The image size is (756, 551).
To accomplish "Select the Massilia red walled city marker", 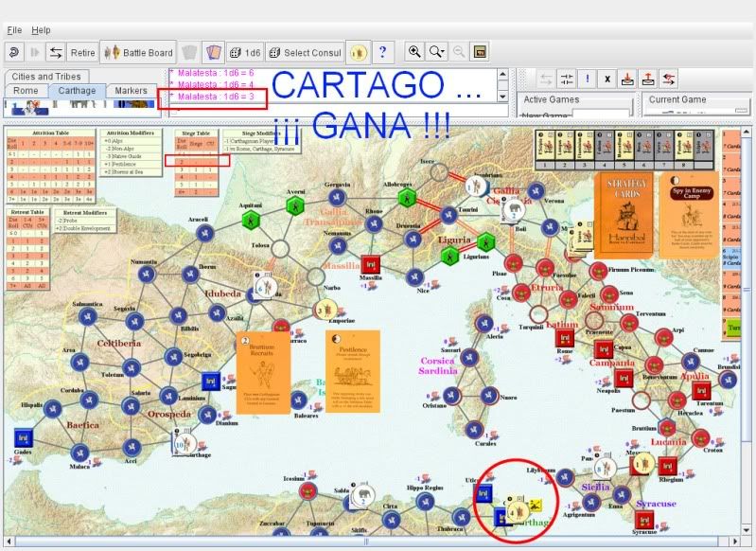I will point(370,265).
